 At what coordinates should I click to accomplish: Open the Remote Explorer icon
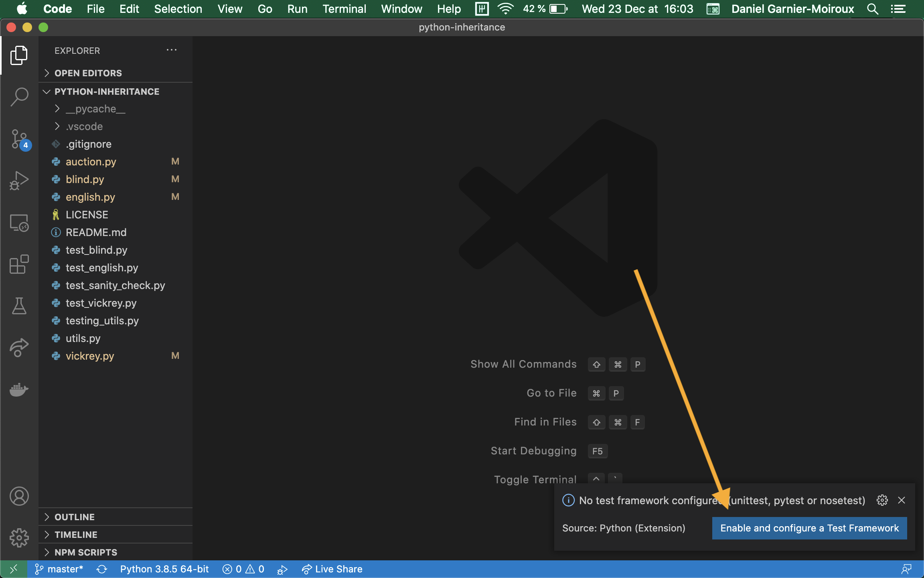(19, 223)
